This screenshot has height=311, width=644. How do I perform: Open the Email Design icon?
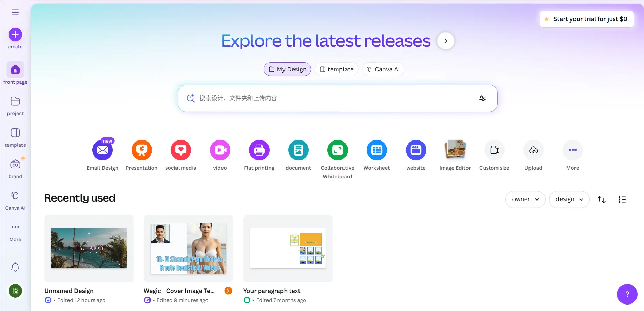[x=103, y=150]
